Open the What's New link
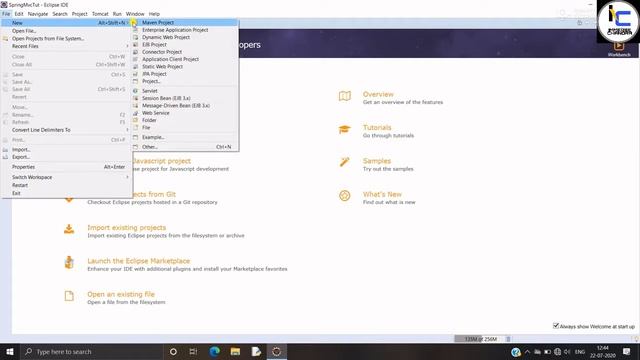This screenshot has height=360, width=640. [382, 194]
